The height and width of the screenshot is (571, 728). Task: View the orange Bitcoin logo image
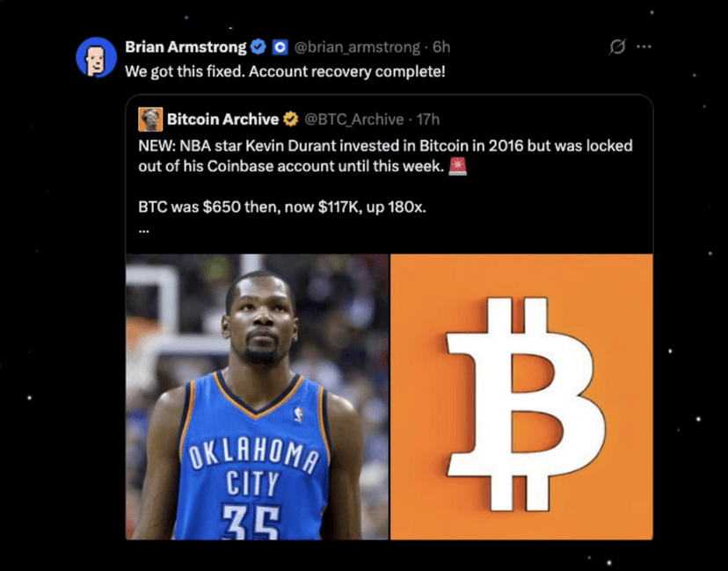click(x=521, y=396)
